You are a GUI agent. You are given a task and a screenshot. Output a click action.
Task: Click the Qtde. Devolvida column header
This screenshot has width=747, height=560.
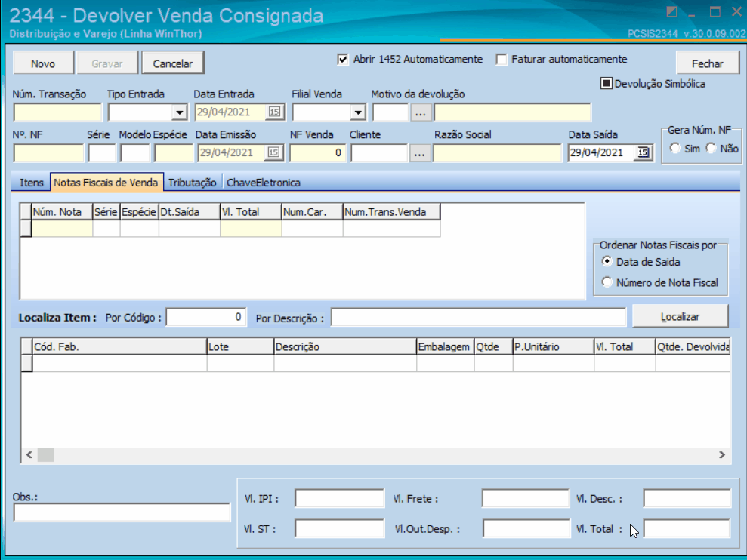click(x=693, y=347)
